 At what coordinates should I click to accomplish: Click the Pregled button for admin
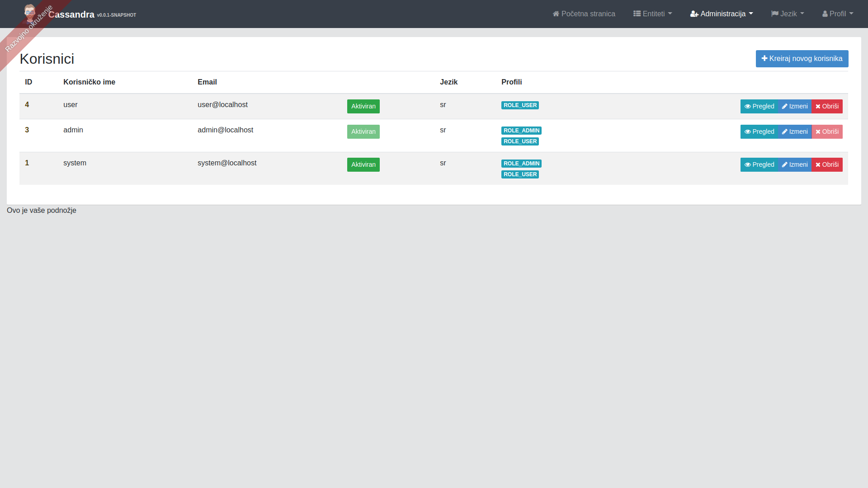point(759,132)
